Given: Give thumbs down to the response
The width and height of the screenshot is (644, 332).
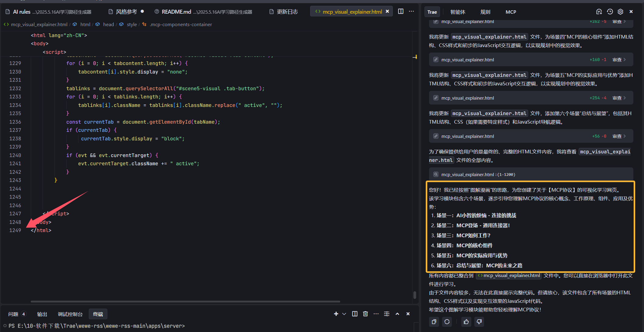Looking at the screenshot, I should (x=479, y=322).
